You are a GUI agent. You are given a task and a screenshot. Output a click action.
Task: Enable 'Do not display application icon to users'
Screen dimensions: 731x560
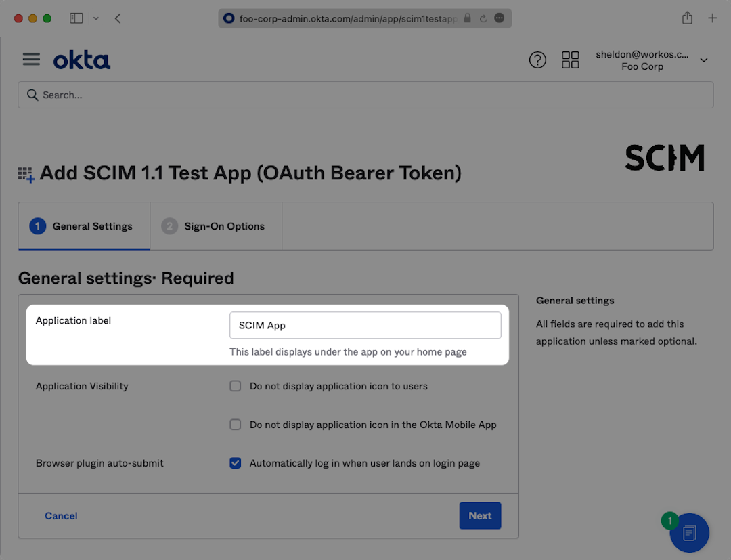pyautogui.click(x=236, y=386)
